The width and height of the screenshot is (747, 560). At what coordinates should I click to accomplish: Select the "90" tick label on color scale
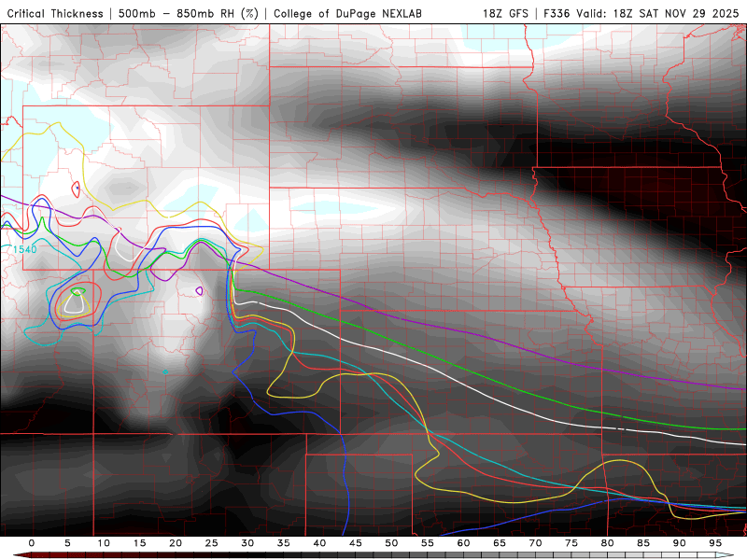coord(680,543)
